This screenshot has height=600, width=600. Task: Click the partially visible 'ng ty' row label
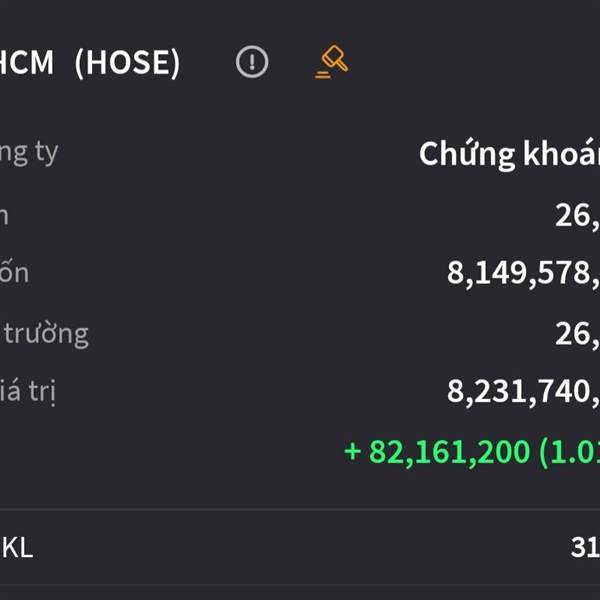tap(29, 153)
